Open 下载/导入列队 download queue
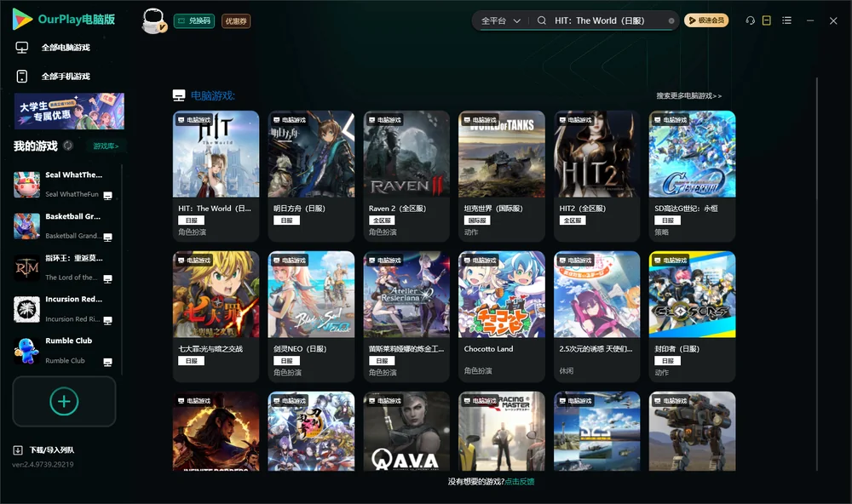The width and height of the screenshot is (852, 504). coord(52,450)
